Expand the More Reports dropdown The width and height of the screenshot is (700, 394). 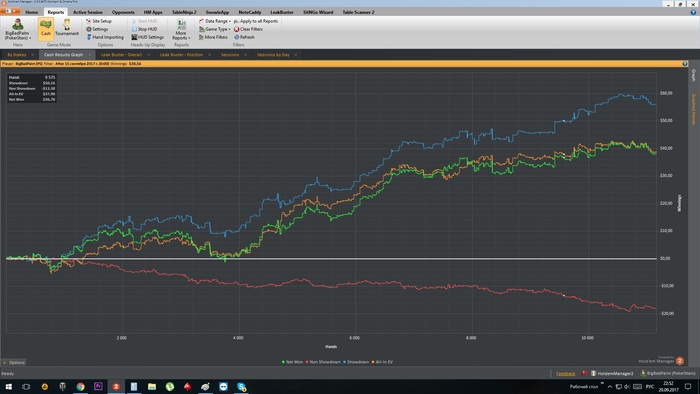pyautogui.click(x=181, y=29)
